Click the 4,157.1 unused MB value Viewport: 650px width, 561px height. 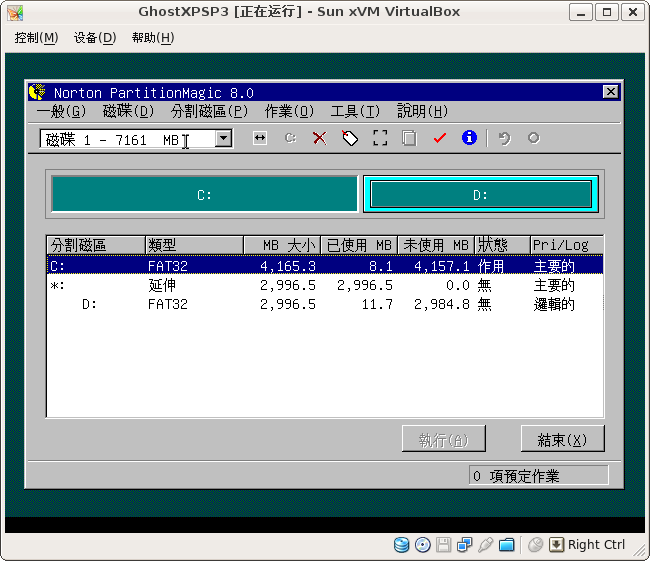click(442, 266)
